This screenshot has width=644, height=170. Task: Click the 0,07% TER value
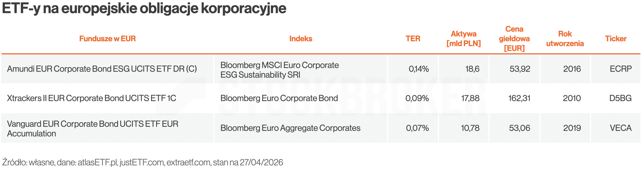[417, 128]
